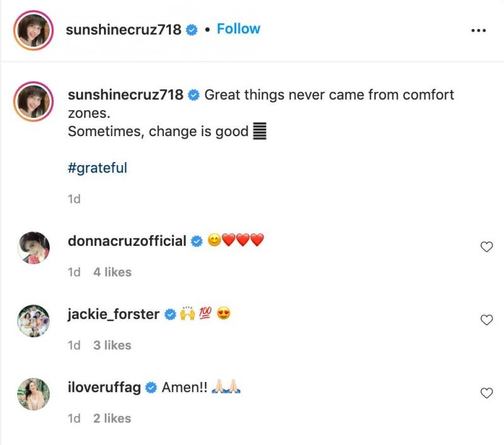Open iloveruffag's profile avatar

coord(33,394)
